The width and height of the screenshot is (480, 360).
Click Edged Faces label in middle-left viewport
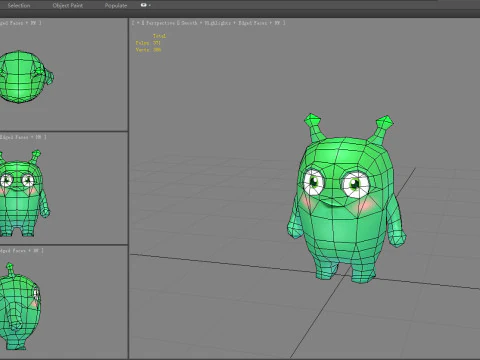click(x=14, y=137)
